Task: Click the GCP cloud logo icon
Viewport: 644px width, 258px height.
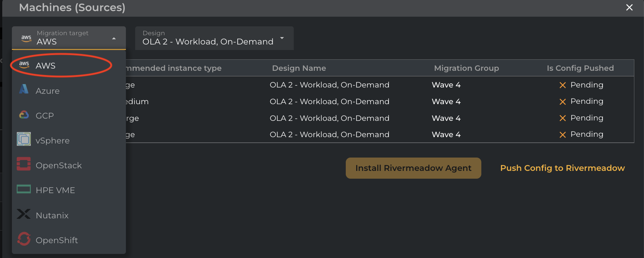Action: click(24, 115)
